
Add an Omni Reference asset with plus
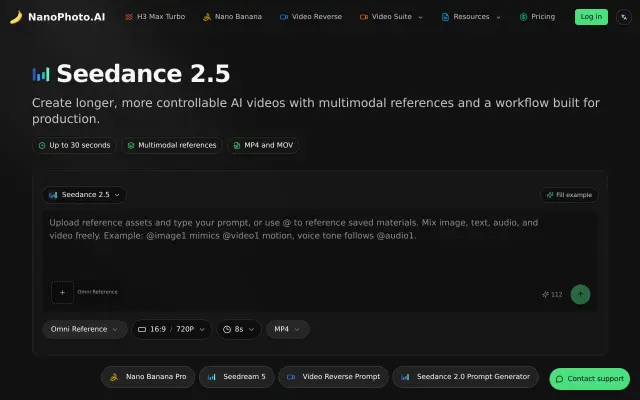coord(62,292)
